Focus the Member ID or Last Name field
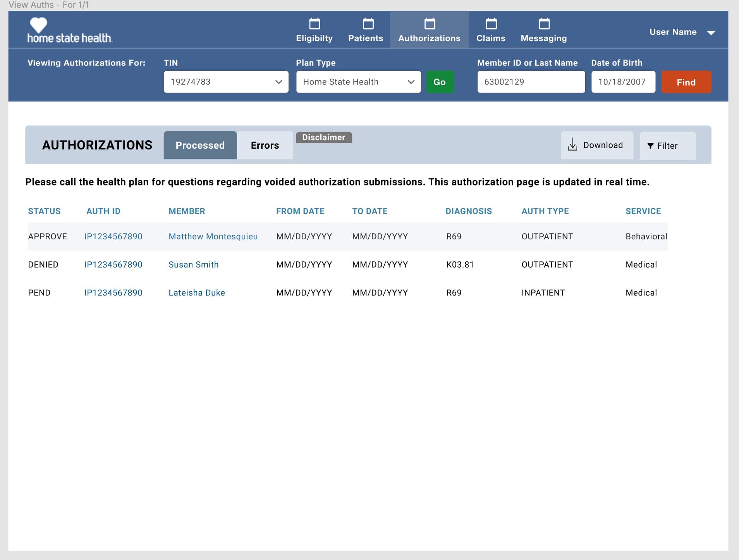Screen dimensions: 739x560 click(x=531, y=82)
